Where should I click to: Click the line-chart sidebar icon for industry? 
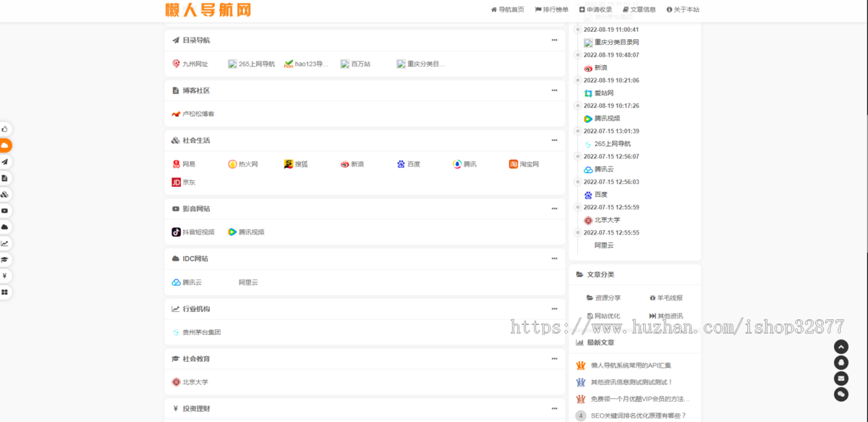pyautogui.click(x=4, y=243)
